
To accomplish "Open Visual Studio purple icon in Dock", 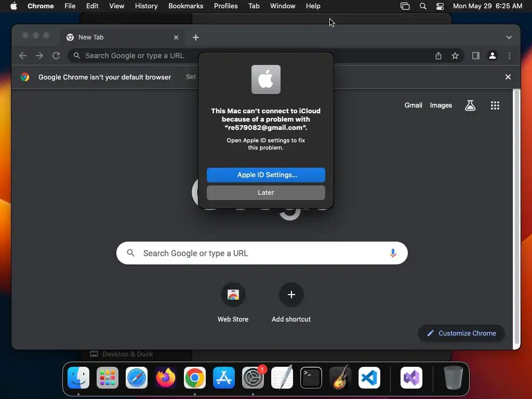I will (411, 378).
